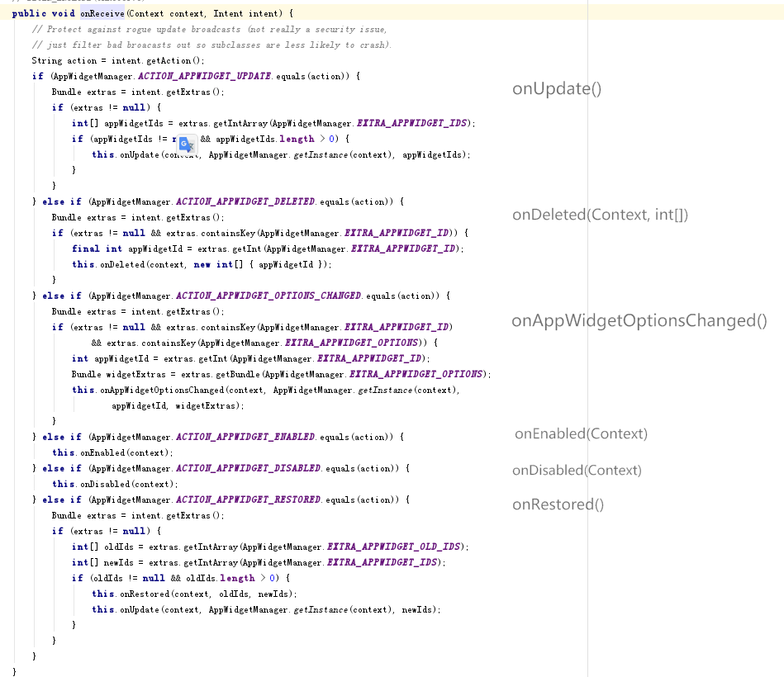Click the onEnabled(Context) annotation label
The width and height of the screenshot is (784, 677).
pyautogui.click(x=581, y=433)
